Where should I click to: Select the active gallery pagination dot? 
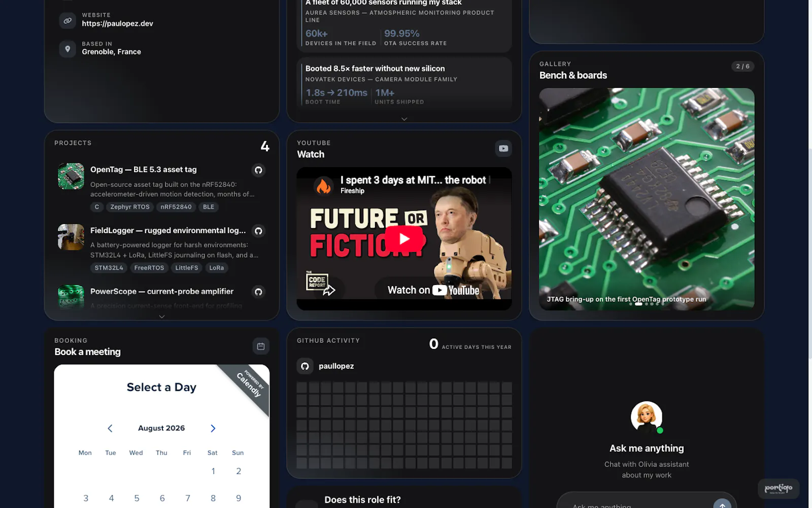[x=638, y=304]
